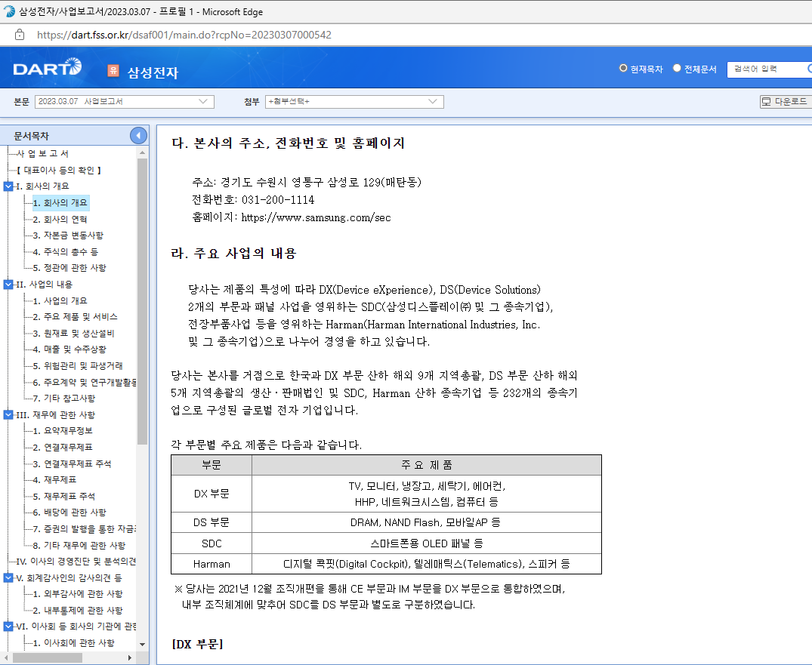
Task: Open the 첨부선택 attachment dropdown
Action: tap(354, 101)
